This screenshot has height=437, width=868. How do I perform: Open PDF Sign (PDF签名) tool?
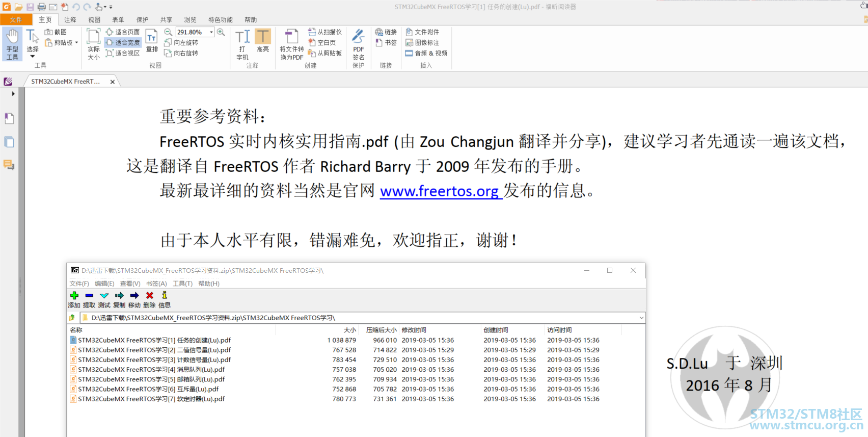tap(359, 44)
